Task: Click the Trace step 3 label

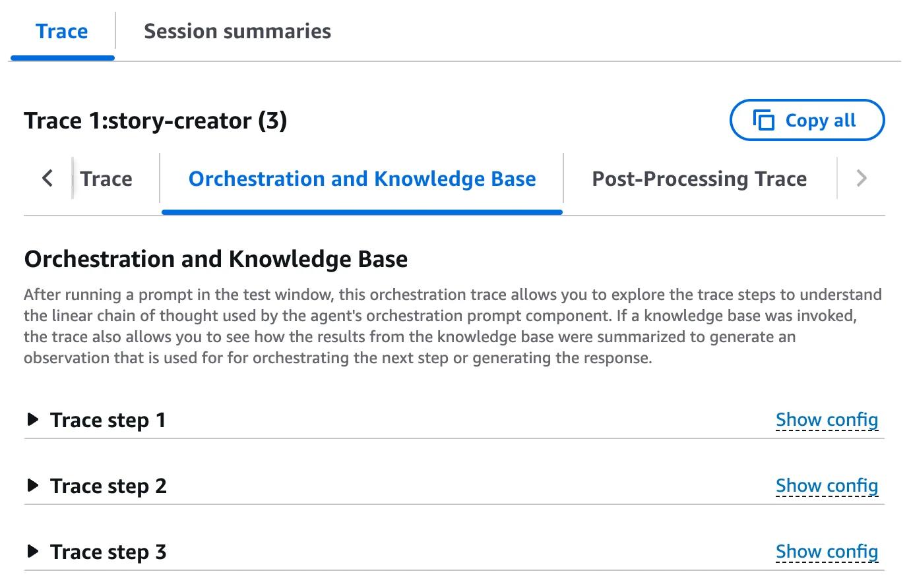Action: coord(108,552)
